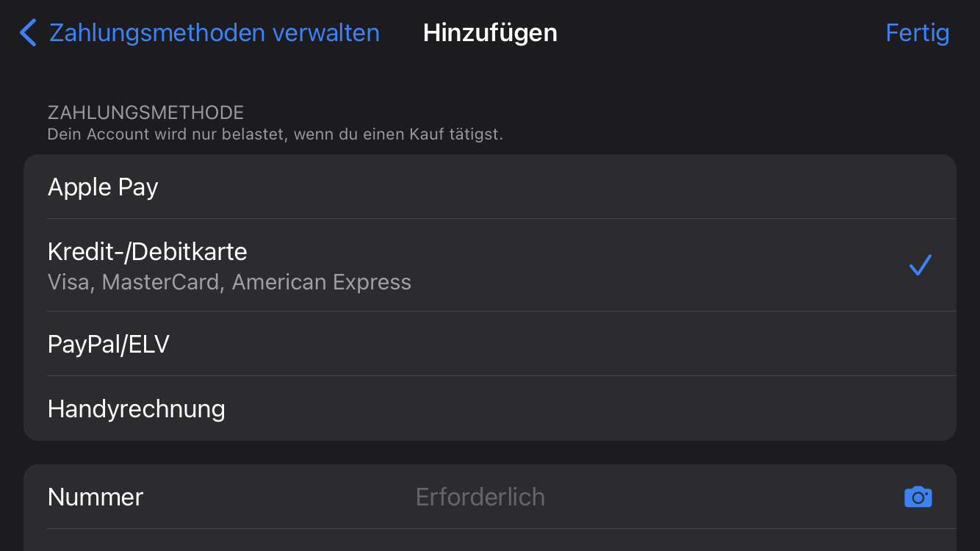Focus the Nummer field showing Erforderlich
This screenshot has height=551, width=980.
click(x=480, y=497)
